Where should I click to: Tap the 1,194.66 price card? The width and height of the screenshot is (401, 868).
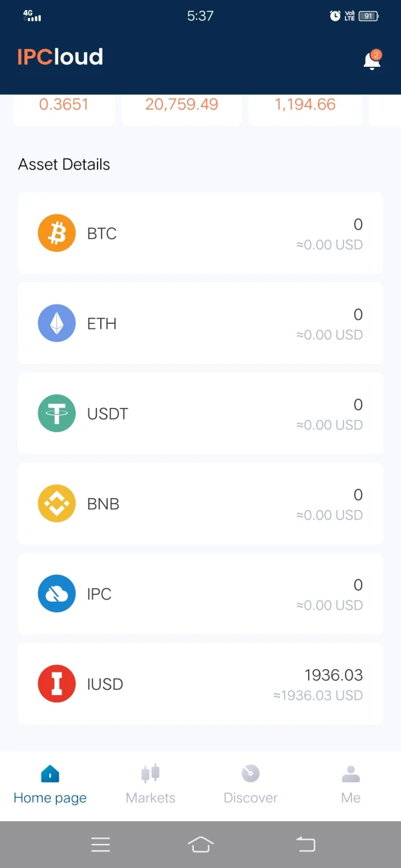point(305,105)
